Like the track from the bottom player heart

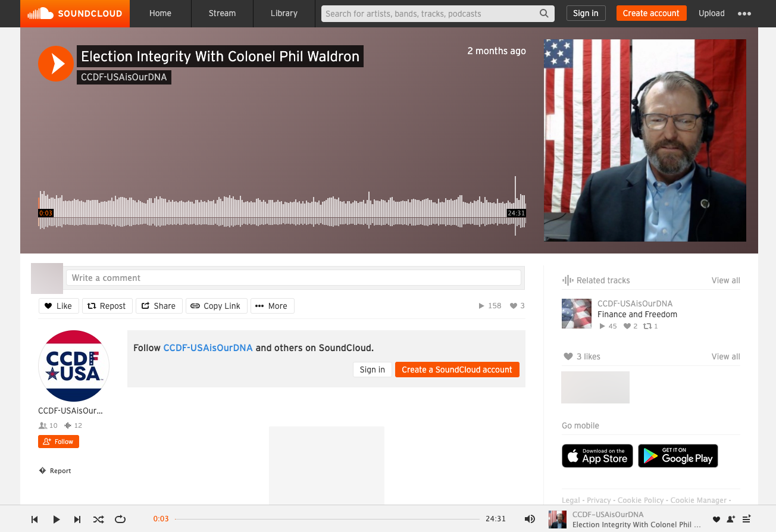pos(716,519)
